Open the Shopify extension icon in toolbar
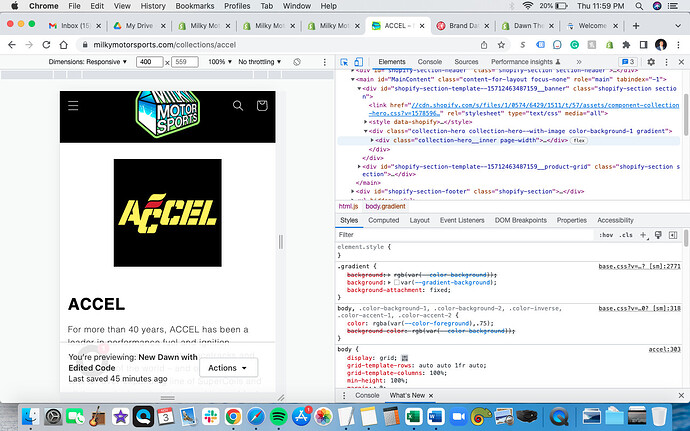Screen dimensions: 690x431 point(609,45)
